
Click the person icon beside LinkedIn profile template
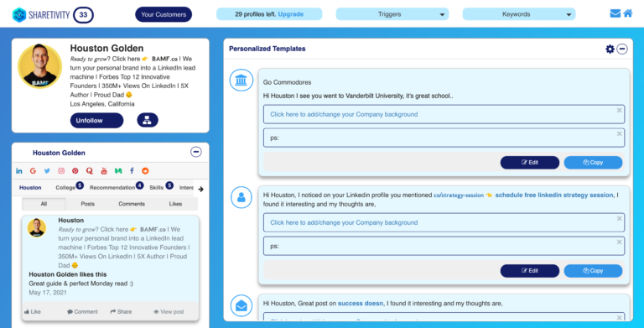(x=241, y=196)
